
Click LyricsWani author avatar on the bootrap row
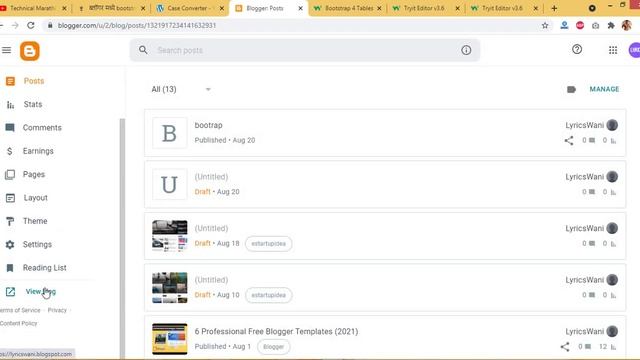[612, 125]
